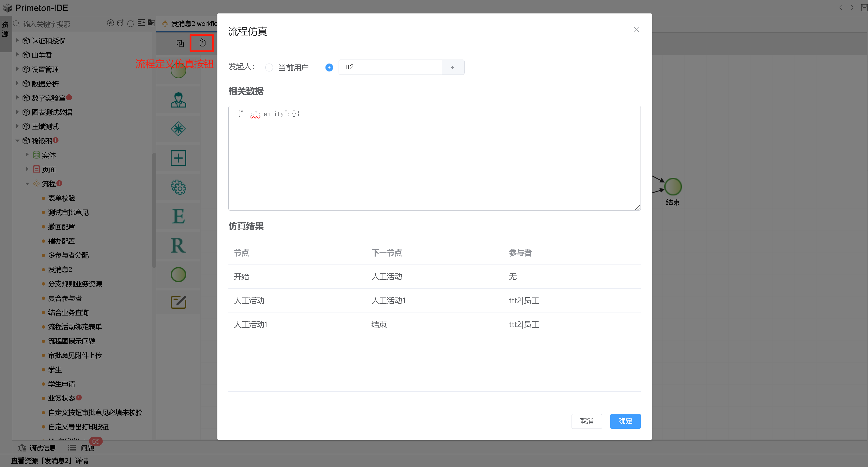Click inside the 相关数据 JSON text area
Image resolution: width=868 pixels, height=467 pixels.
(x=434, y=159)
